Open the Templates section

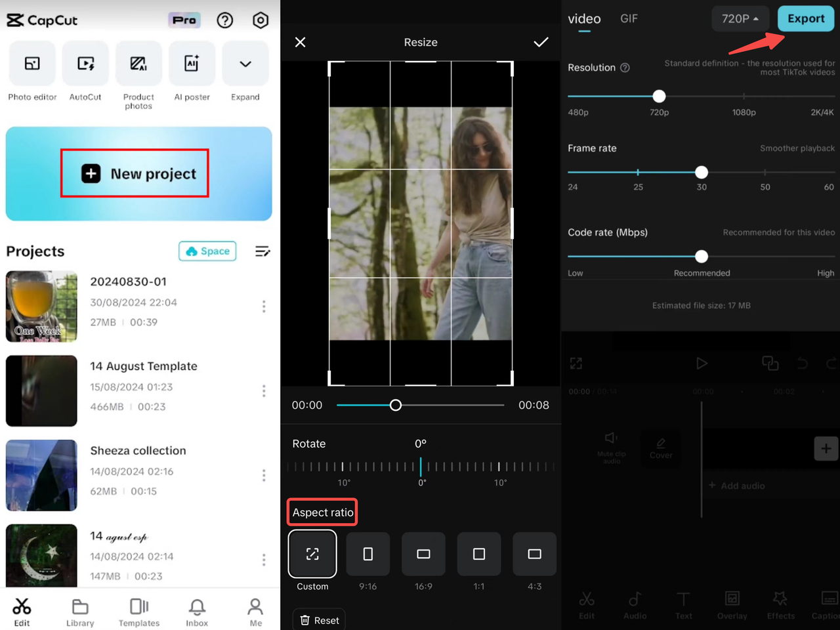(x=138, y=611)
